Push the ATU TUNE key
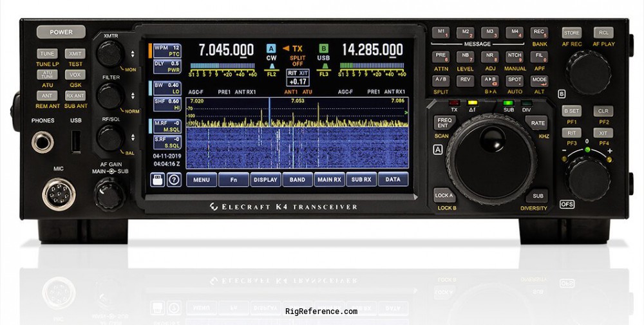The image size is (644, 325). click(x=47, y=75)
